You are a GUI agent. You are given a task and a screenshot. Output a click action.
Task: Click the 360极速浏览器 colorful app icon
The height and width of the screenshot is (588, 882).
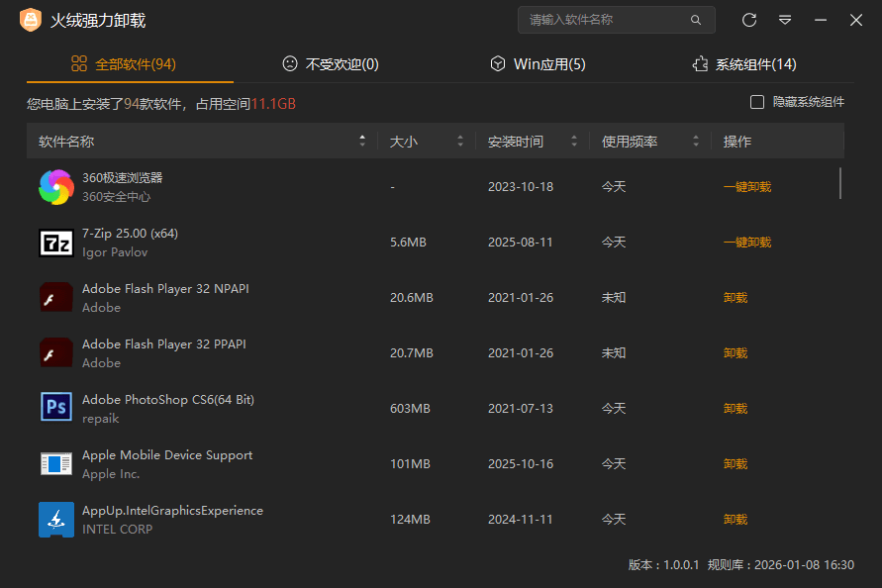click(x=56, y=186)
